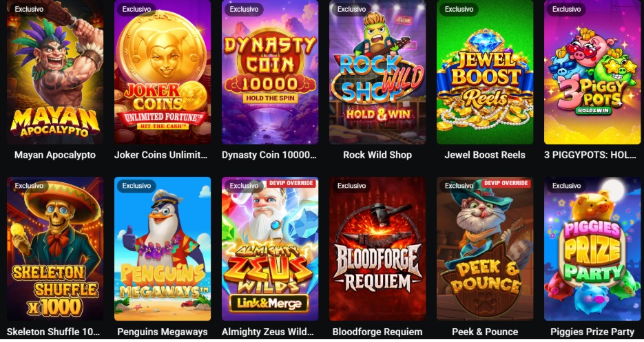Launch the Peek & Pounce cat game tile
The image size is (644, 342).
485,249
